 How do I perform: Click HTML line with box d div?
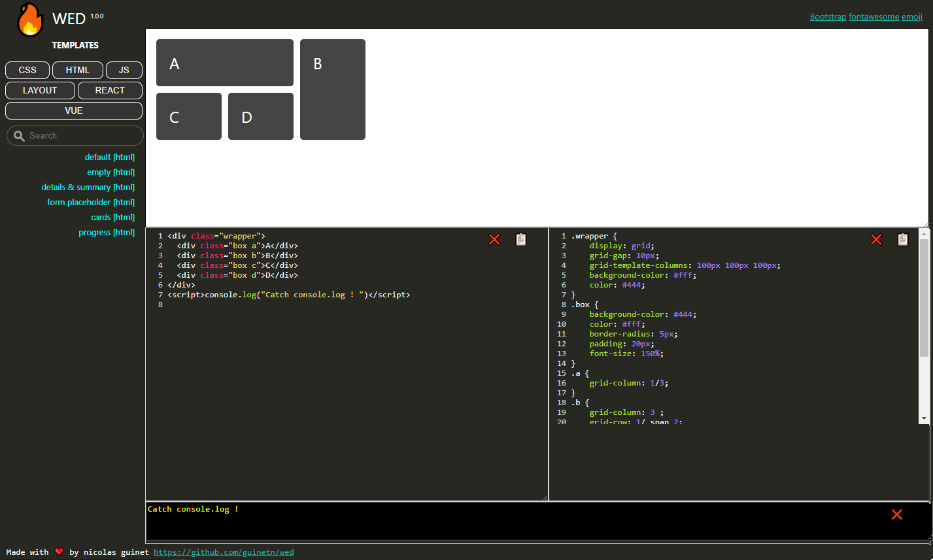pos(237,275)
